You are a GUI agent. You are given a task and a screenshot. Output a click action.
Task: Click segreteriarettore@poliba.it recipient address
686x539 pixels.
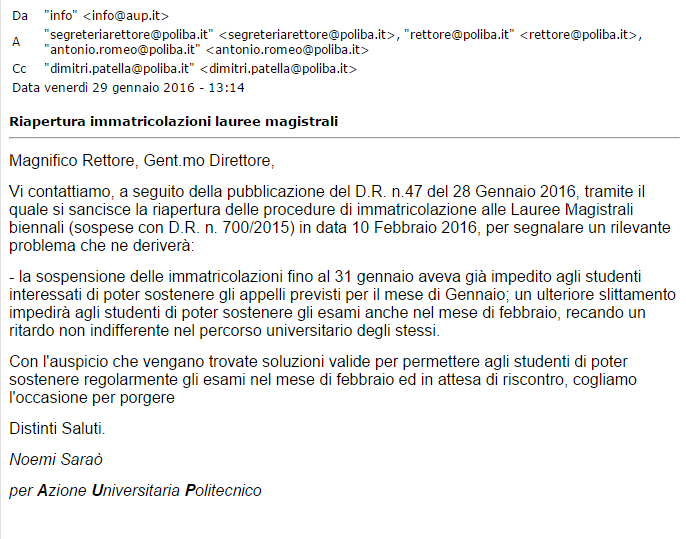(x=221, y=35)
